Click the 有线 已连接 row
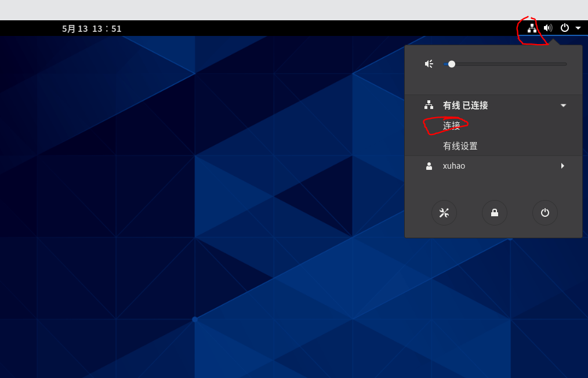Screen dimensions: 588x378 pyautogui.click(x=465, y=106)
